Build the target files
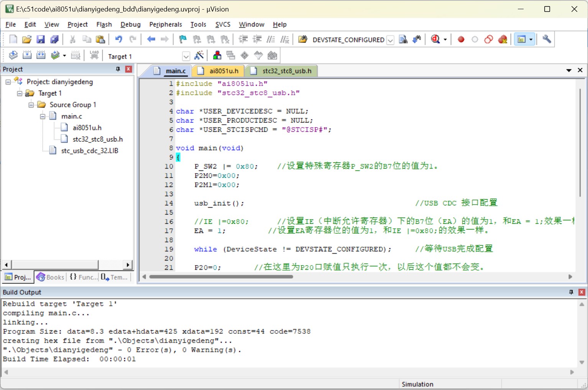Screen dimensions: 588x390 (27, 55)
